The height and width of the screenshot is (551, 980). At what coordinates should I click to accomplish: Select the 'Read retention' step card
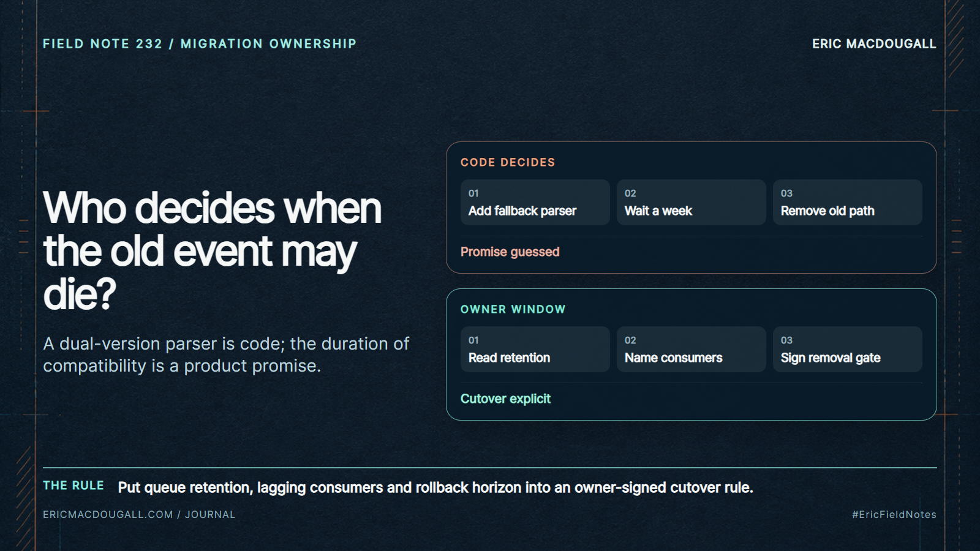tap(535, 349)
